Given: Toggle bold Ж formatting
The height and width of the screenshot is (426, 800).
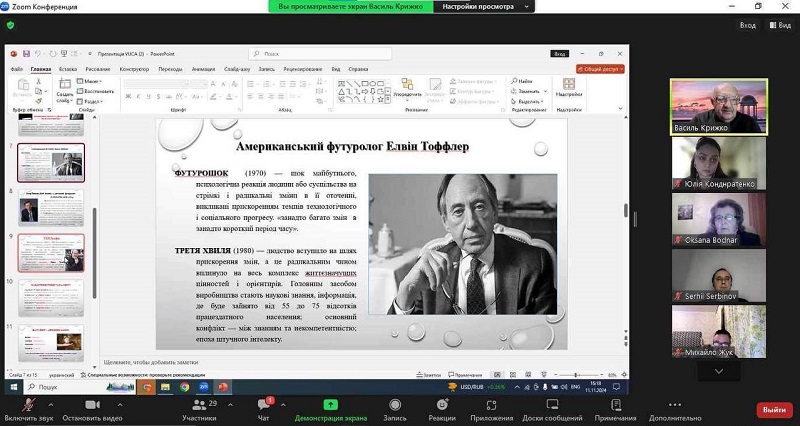Looking at the screenshot, I should (x=128, y=96).
